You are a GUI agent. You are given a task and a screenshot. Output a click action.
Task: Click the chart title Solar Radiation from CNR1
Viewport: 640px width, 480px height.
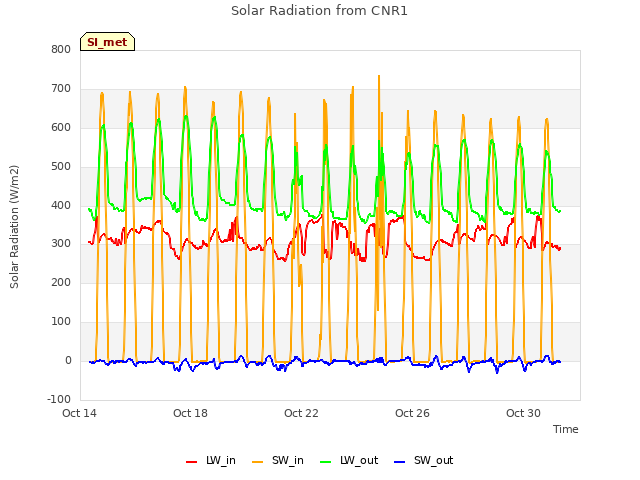[319, 11]
